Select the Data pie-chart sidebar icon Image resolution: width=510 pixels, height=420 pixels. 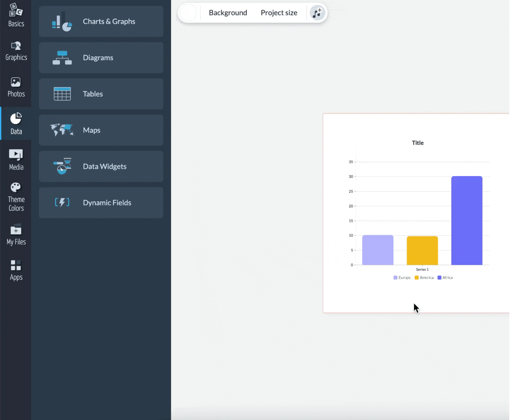[16, 124]
